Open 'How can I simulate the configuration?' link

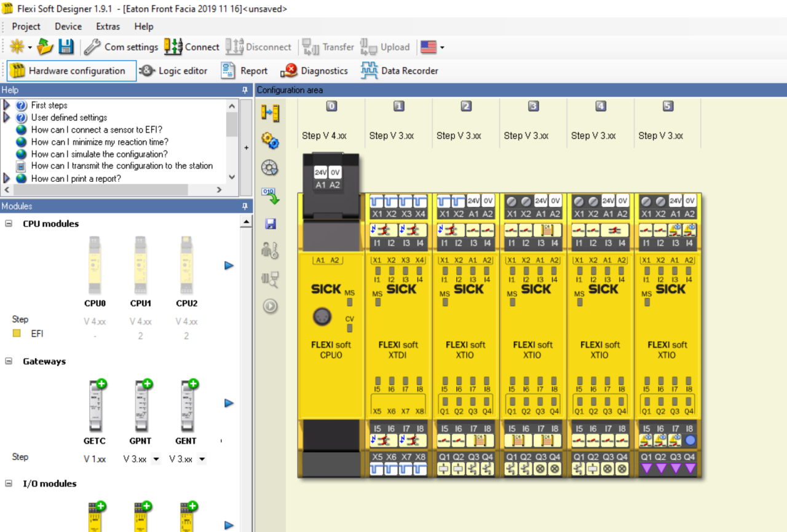(x=99, y=154)
